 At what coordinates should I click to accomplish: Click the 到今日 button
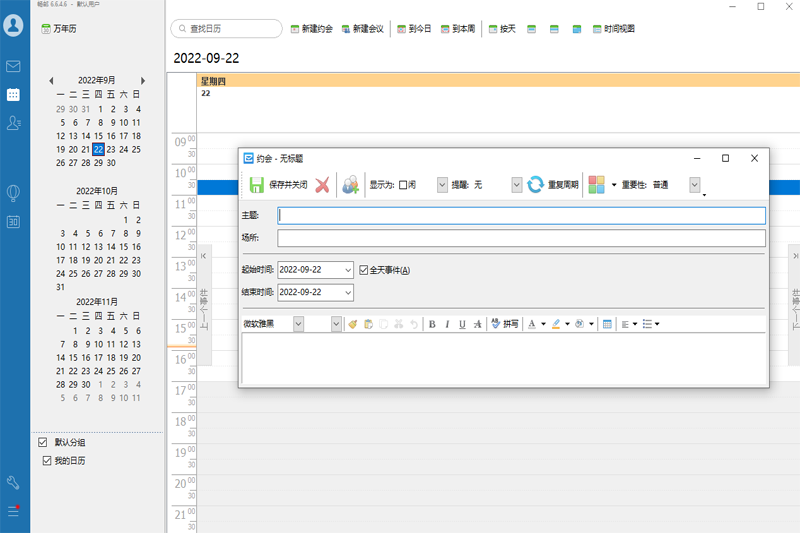coord(413,29)
